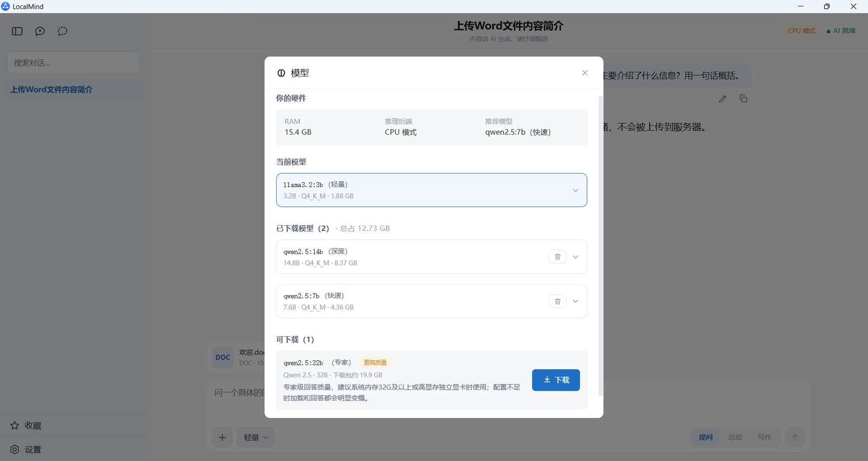Click the RAM 15.4 GB value
The height and width of the screenshot is (461, 868).
click(298, 132)
